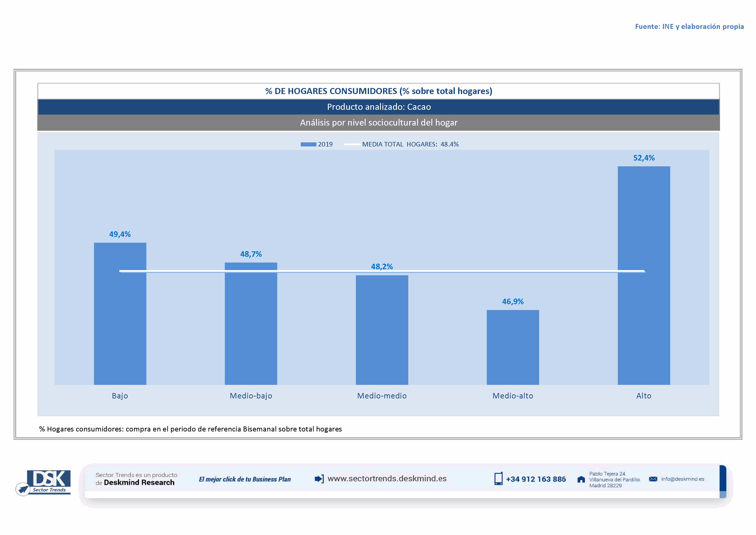The image size is (756, 535).
Task: Click the blue 2019 legend marker
Action: pos(308,144)
